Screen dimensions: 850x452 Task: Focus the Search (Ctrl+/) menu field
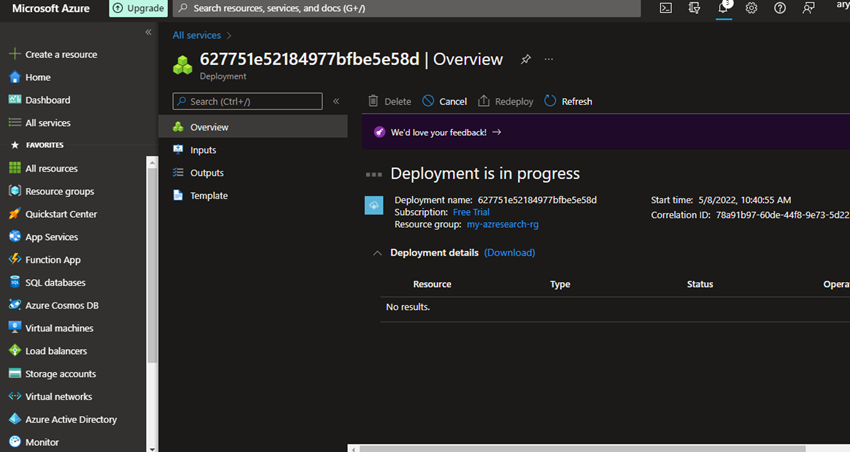click(247, 101)
